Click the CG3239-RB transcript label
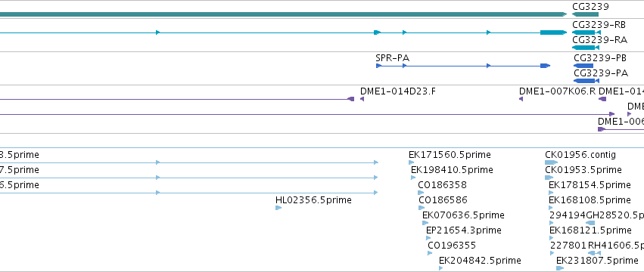 pyautogui.click(x=599, y=25)
